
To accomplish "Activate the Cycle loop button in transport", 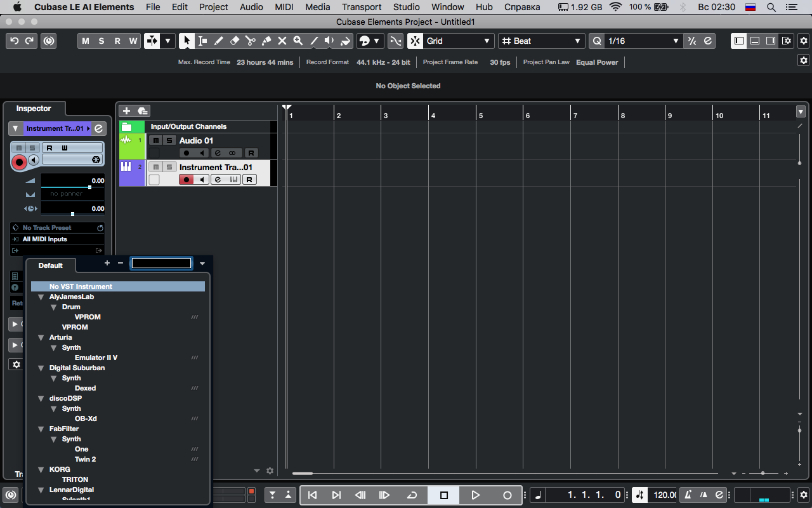I will [412, 495].
